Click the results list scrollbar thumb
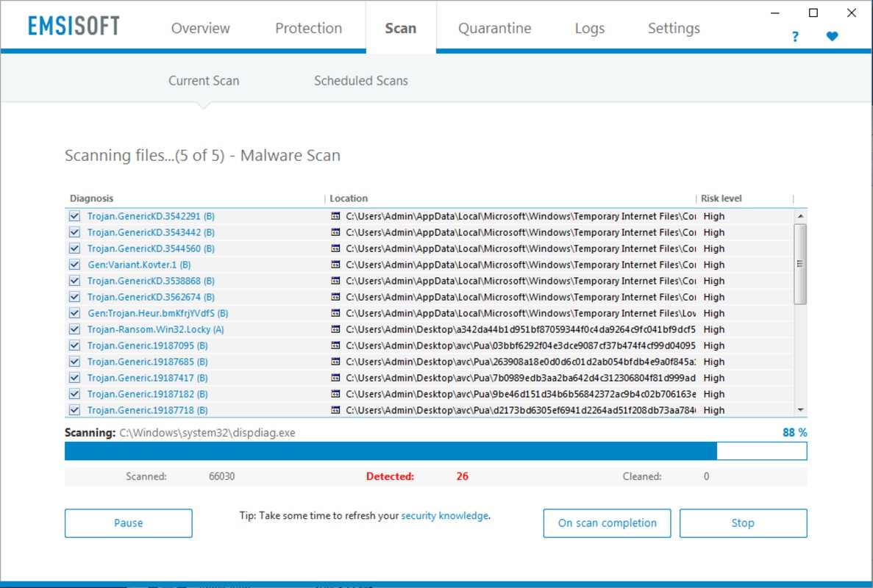873x588 pixels. pyautogui.click(x=800, y=265)
